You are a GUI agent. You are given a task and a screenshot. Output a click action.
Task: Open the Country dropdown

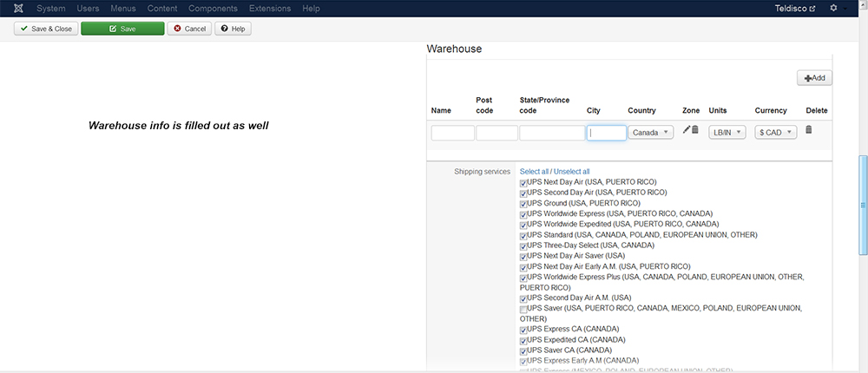click(x=651, y=133)
